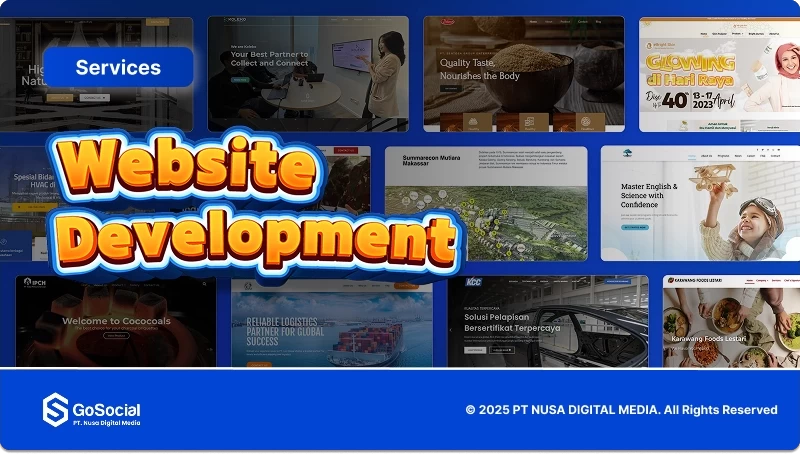Click the green logo on Master English site

[x=625, y=155]
